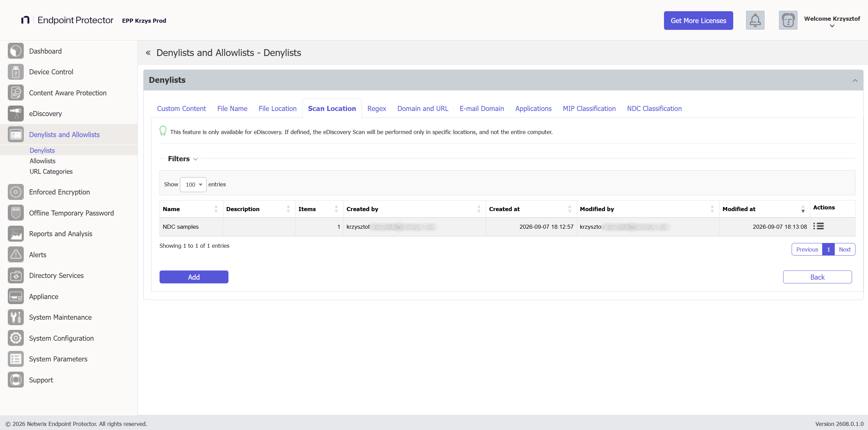Go to Next page in pagination
The image size is (868, 430).
point(845,249)
